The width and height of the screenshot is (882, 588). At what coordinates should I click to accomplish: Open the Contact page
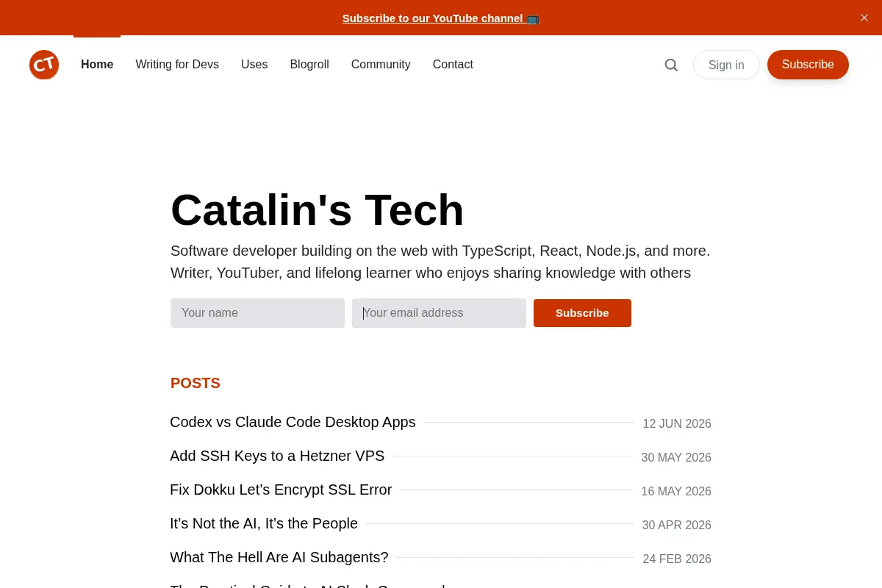(453, 65)
